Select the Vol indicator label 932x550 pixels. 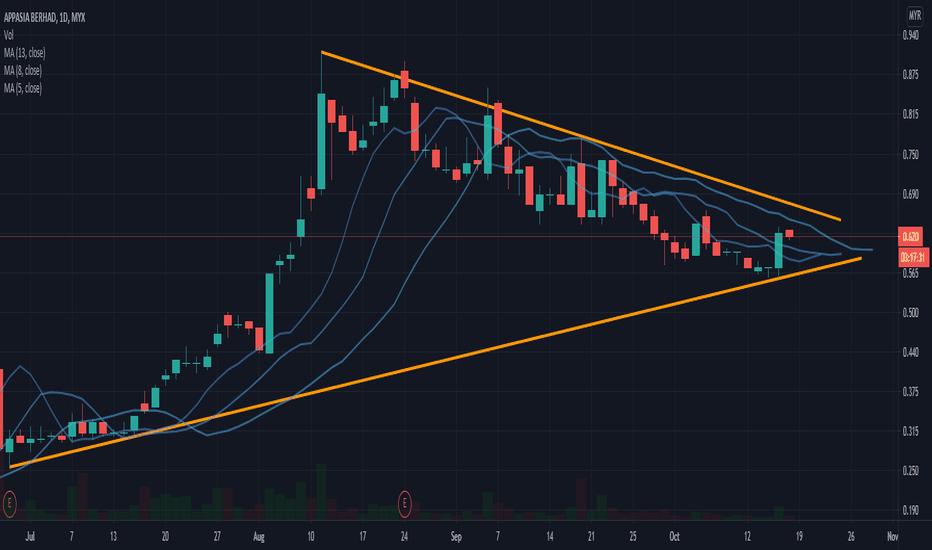pyautogui.click(x=8, y=35)
